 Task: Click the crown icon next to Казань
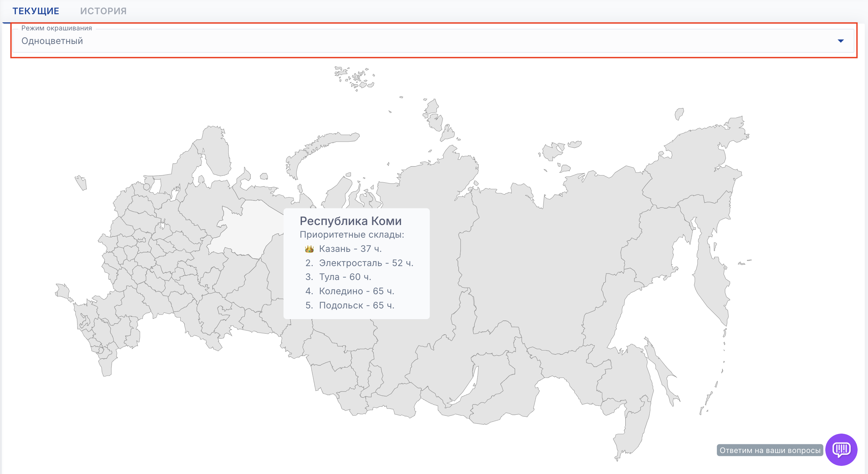click(309, 249)
